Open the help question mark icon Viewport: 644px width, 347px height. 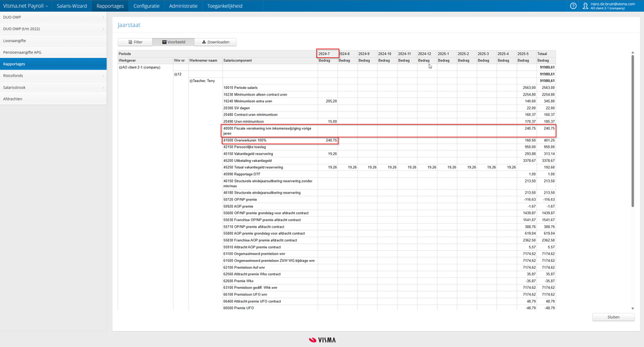tap(573, 6)
